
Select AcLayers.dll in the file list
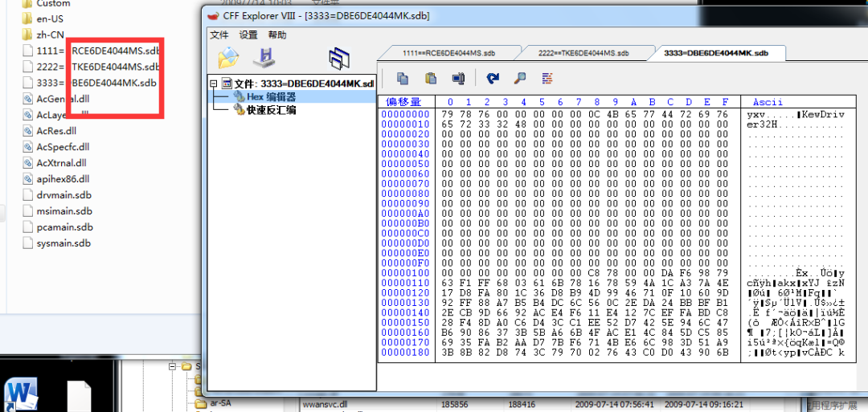(x=62, y=115)
